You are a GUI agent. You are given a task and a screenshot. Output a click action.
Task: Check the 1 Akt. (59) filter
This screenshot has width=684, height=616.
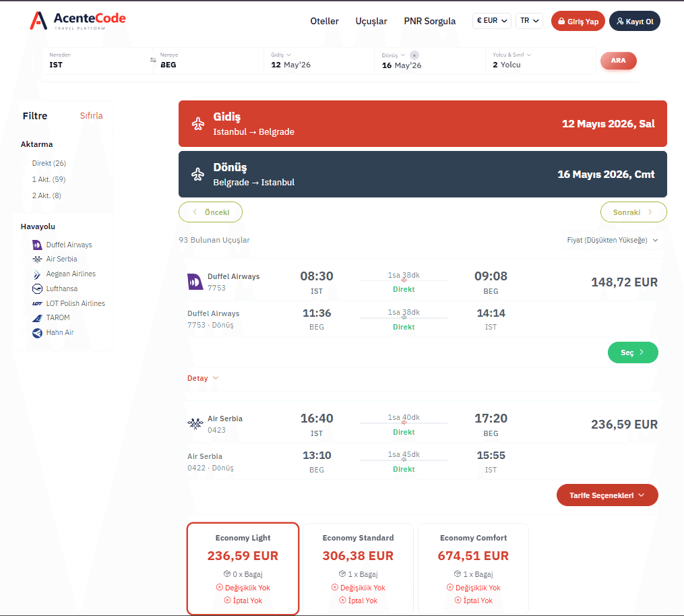tap(25, 179)
